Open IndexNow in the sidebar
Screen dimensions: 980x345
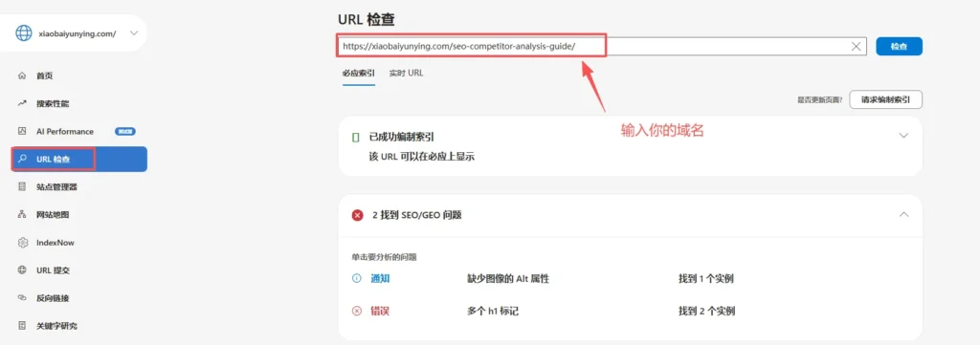click(55, 243)
